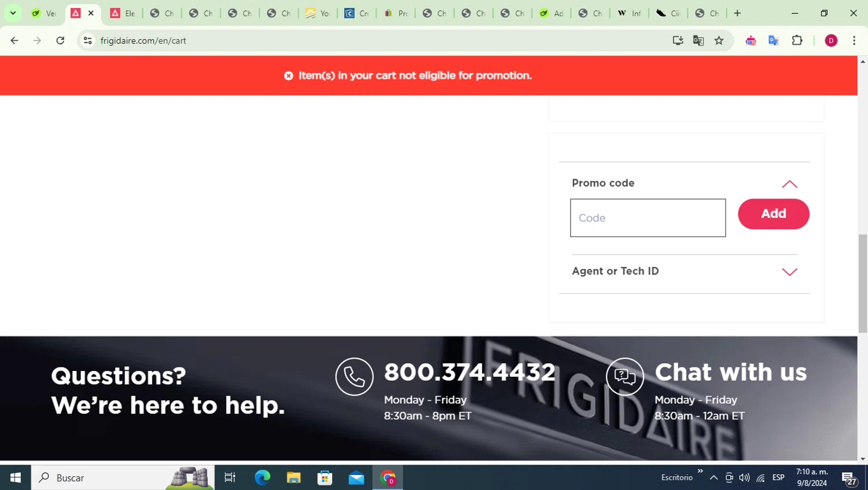
Task: Open File Explorer from the taskbar
Action: [x=293, y=478]
